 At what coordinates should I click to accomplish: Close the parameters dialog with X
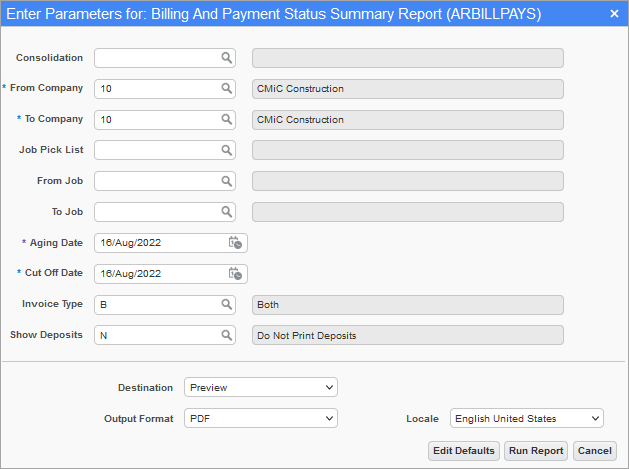coord(614,14)
